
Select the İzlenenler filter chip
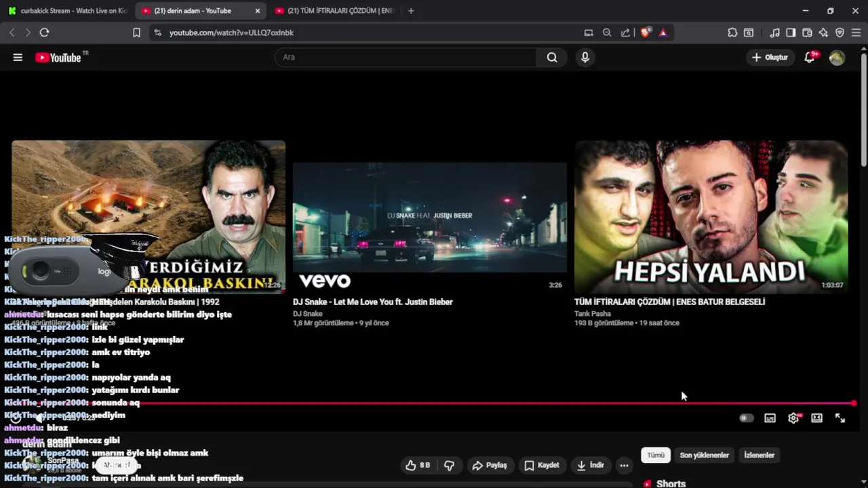759,455
